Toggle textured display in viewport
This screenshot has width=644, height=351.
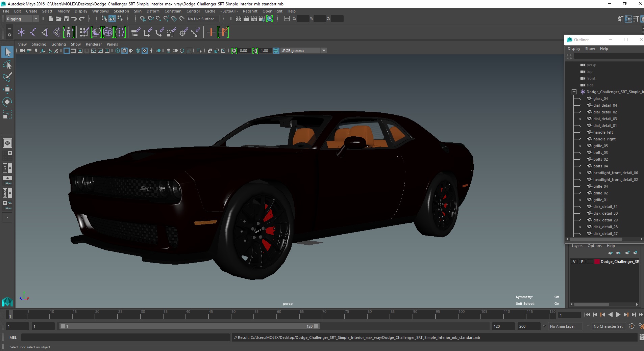[145, 51]
